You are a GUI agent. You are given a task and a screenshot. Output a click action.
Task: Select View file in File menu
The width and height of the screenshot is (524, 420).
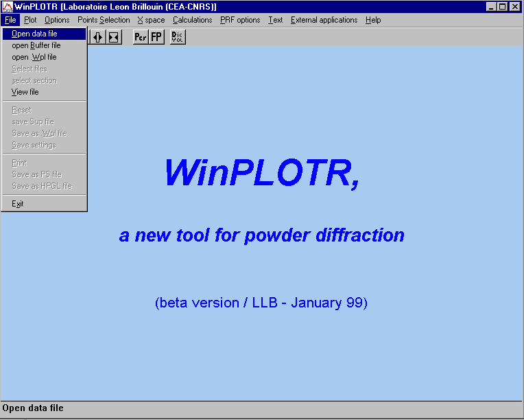25,92
